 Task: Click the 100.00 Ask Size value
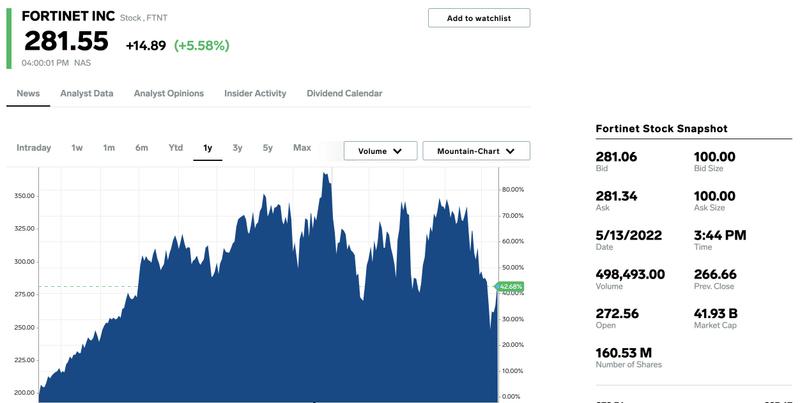point(714,196)
